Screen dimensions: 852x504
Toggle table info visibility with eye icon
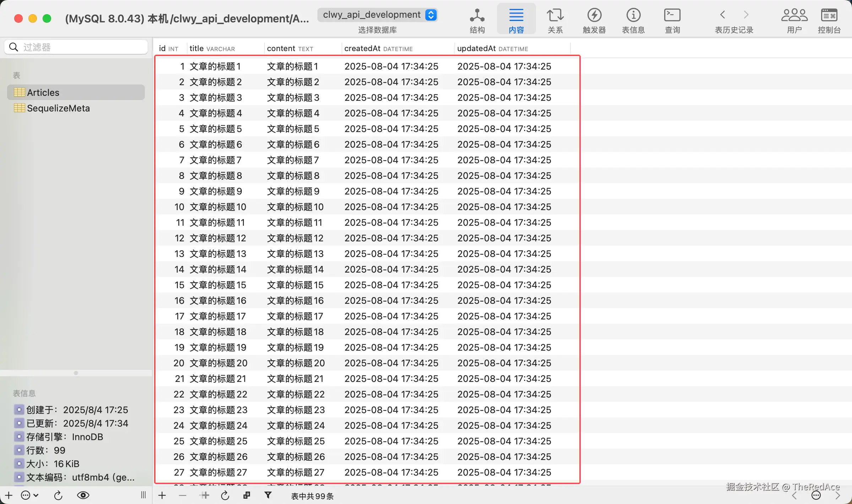pos(83,495)
